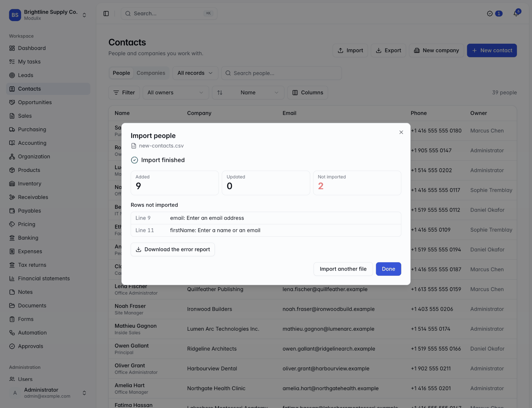Click Import another file
The width and height of the screenshot is (532, 408).
[x=343, y=269]
